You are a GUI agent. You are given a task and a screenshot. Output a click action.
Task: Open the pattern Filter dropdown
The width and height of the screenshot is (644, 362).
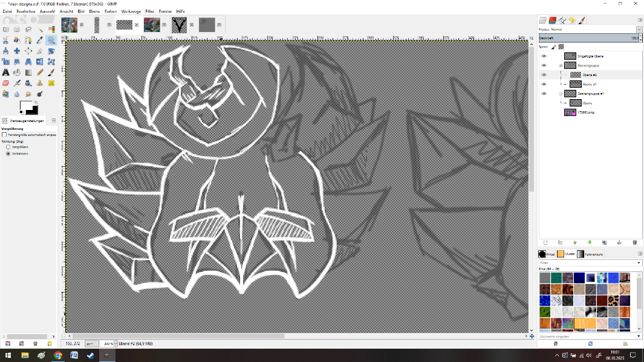pyautogui.click(x=639, y=263)
